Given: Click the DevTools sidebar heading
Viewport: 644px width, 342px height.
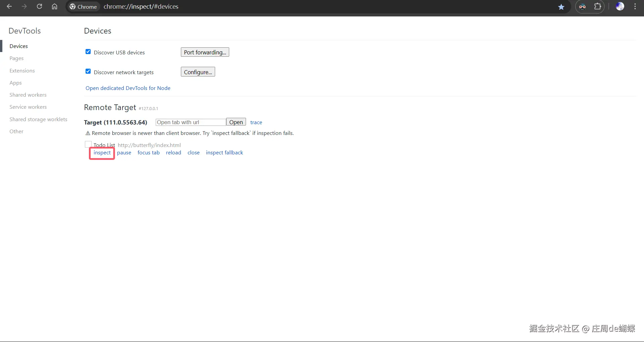Looking at the screenshot, I should tap(24, 31).
